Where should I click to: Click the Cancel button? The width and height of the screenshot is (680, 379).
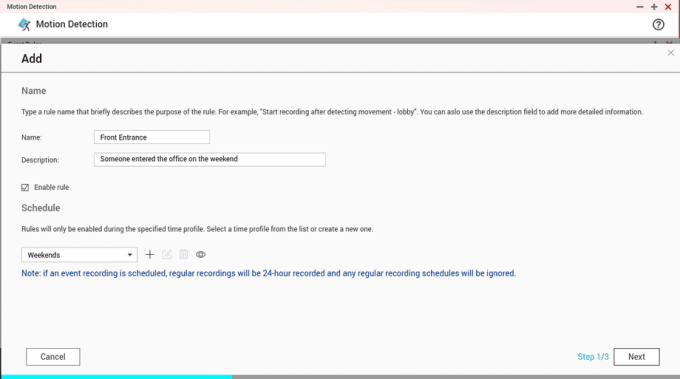[53, 357]
